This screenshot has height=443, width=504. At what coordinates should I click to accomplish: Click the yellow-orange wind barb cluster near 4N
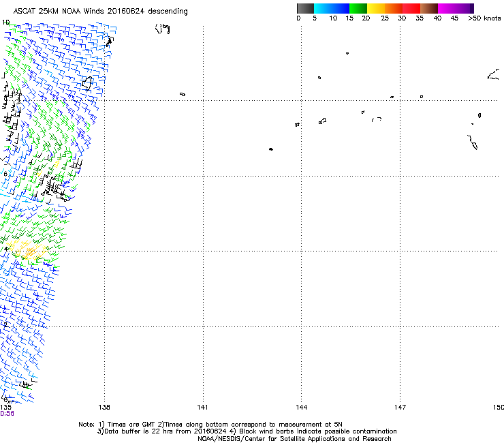coord(27,250)
